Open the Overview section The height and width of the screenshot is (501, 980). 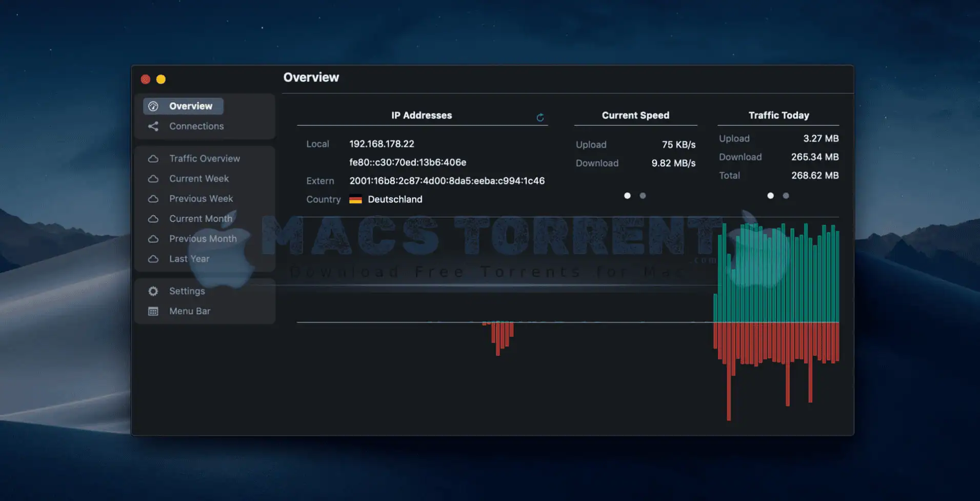[183, 106]
